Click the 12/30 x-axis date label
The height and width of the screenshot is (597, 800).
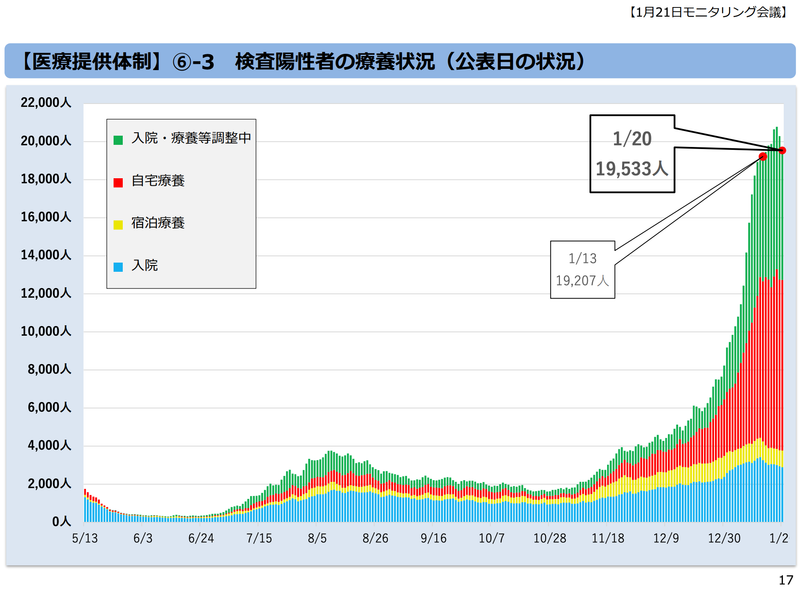pyautogui.click(x=724, y=539)
